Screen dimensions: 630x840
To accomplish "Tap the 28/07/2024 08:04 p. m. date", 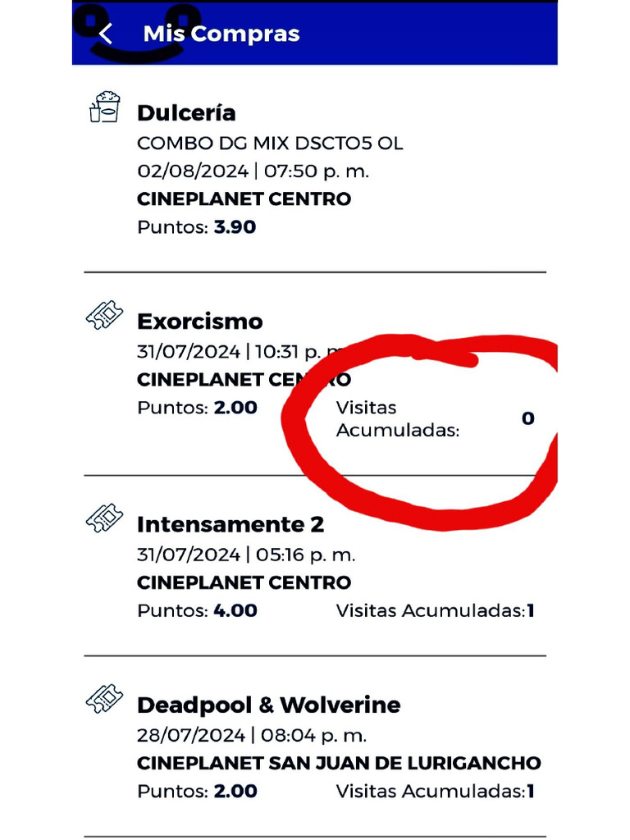I will point(251,735).
